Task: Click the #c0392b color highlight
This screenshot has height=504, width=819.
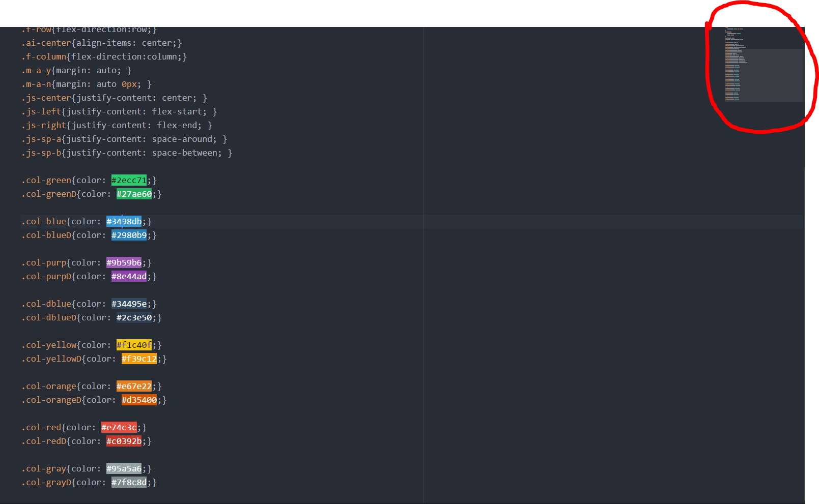Action: pos(124,441)
